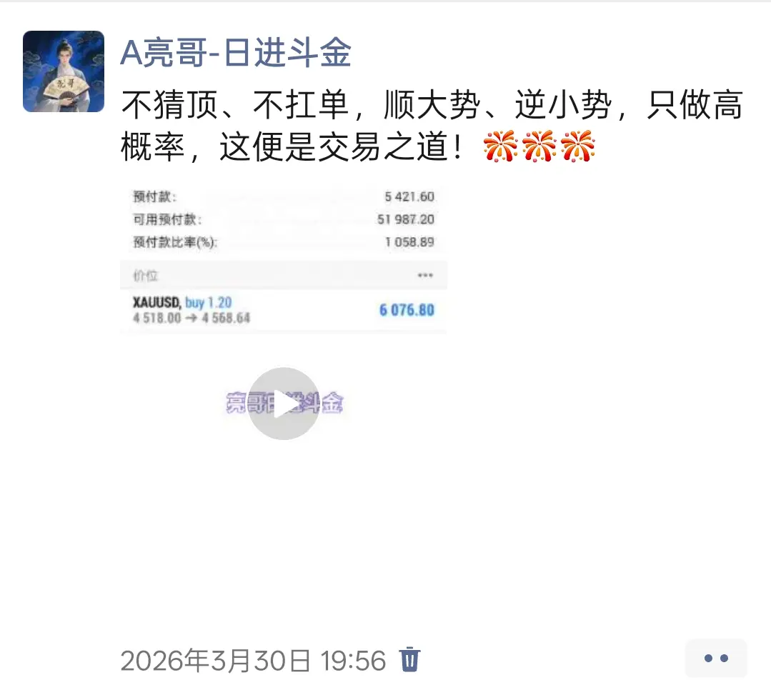Open the two-dot comment and like menu
771x700 pixels.
(x=716, y=659)
